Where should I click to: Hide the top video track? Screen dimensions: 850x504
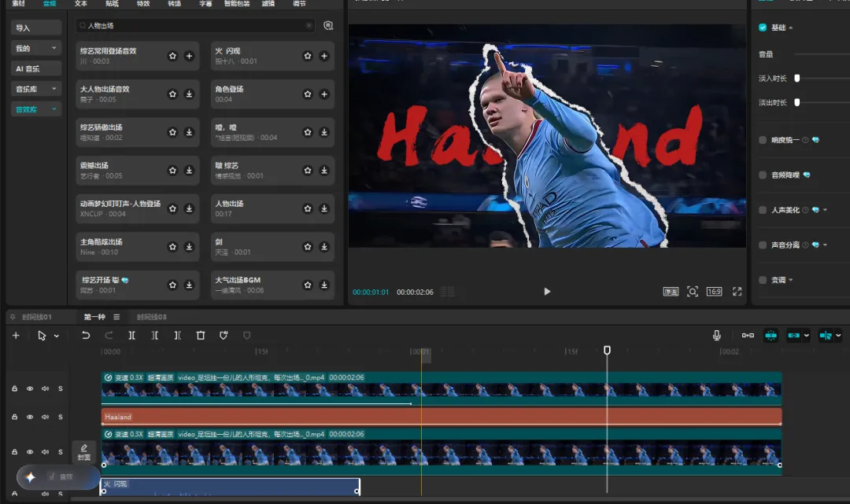click(x=30, y=388)
